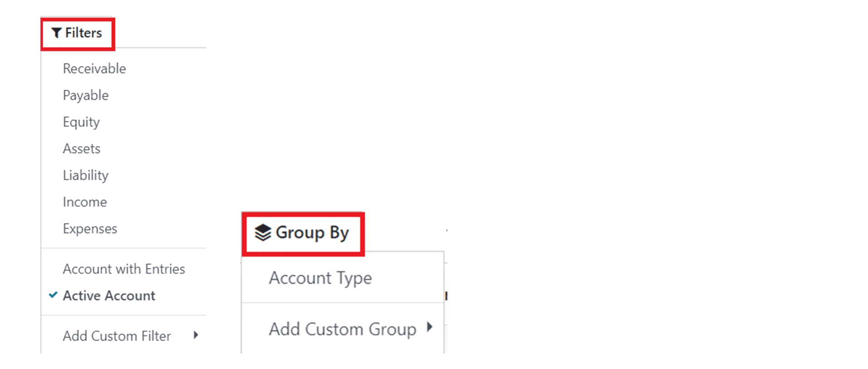Image resolution: width=868 pixels, height=369 pixels.
Task: Group records by Account Type
Action: click(320, 278)
